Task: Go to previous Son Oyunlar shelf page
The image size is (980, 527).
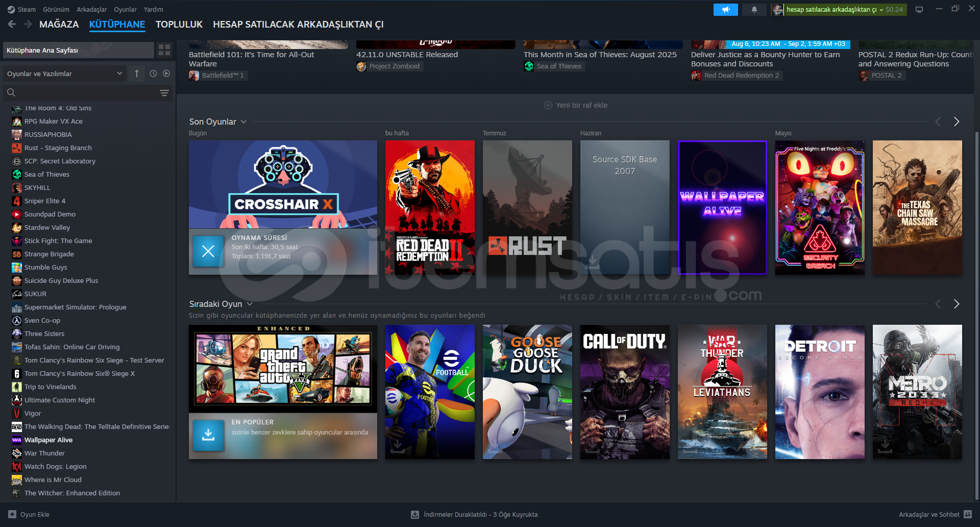Action: 938,122
